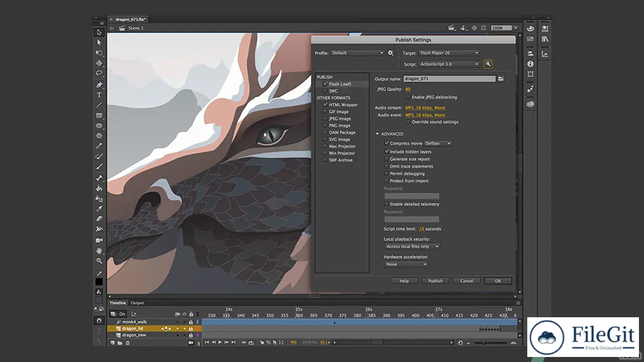The width and height of the screenshot is (644, 362).
Task: Enable the SWC publish checkbox
Action: (x=326, y=91)
